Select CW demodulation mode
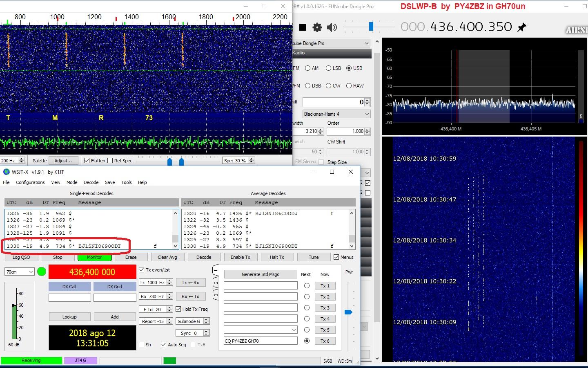 click(x=328, y=86)
